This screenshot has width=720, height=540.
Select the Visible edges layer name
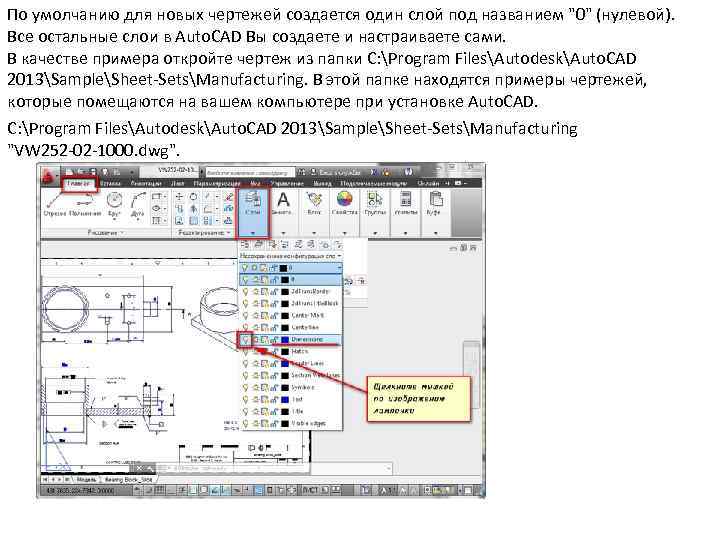[309, 423]
